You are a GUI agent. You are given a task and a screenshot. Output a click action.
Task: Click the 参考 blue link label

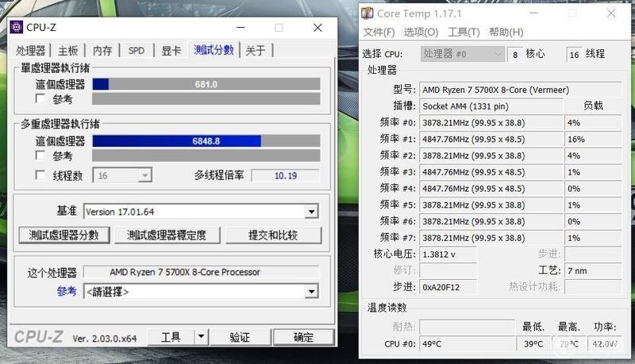tap(67, 291)
